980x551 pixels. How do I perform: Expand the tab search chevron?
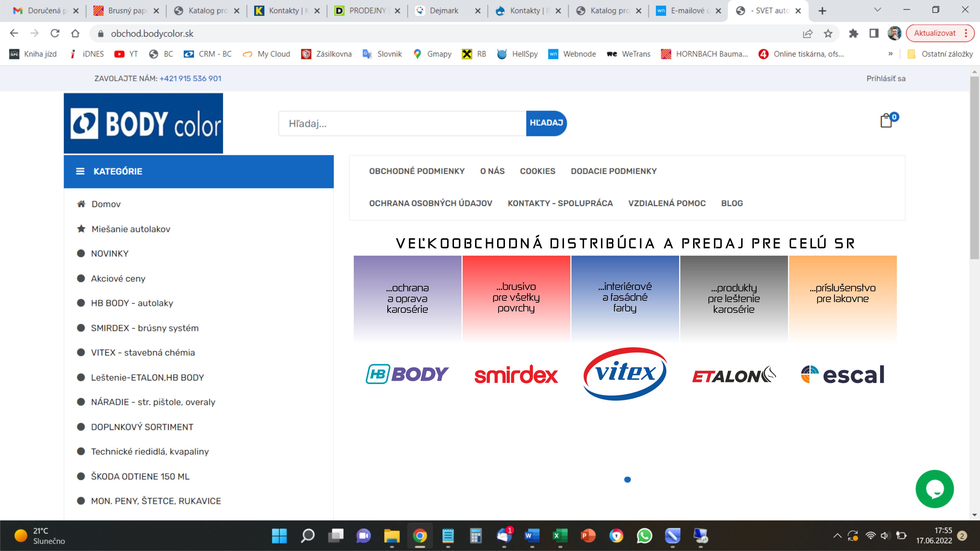878,10
